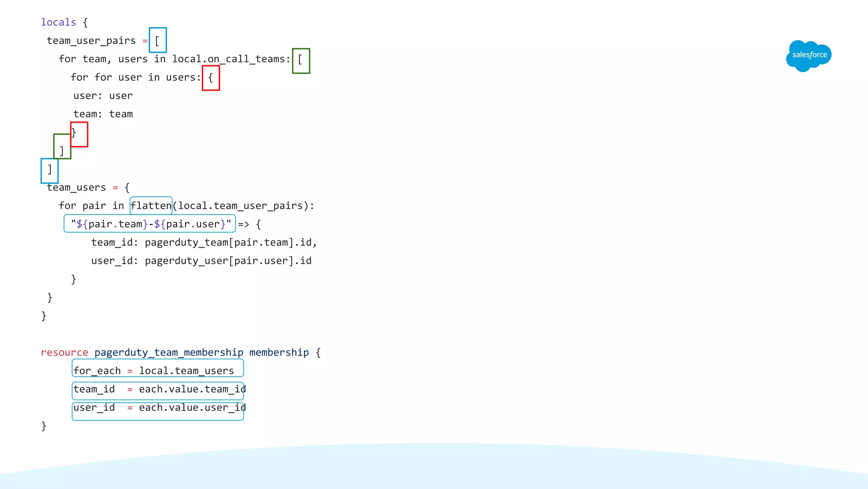This screenshot has width=868, height=489.
Task: Click 'team_users = {' line
Action: tap(88, 187)
